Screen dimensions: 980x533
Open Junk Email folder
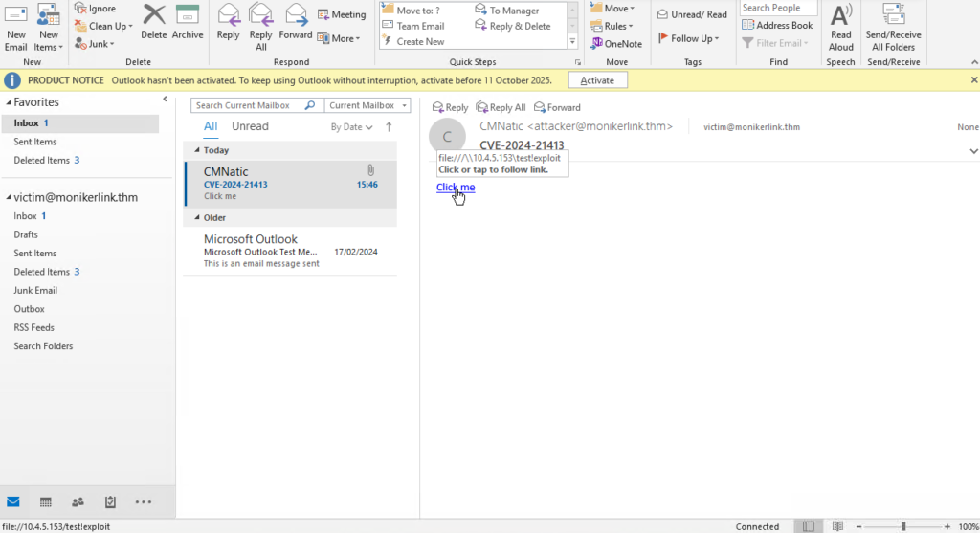35,290
